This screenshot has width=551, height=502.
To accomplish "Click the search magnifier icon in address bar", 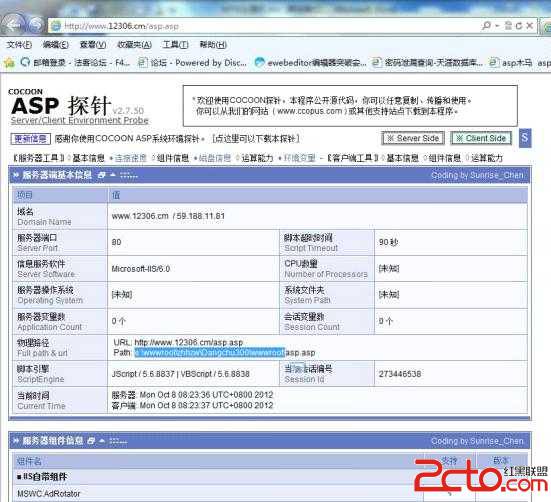I will pos(486,25).
